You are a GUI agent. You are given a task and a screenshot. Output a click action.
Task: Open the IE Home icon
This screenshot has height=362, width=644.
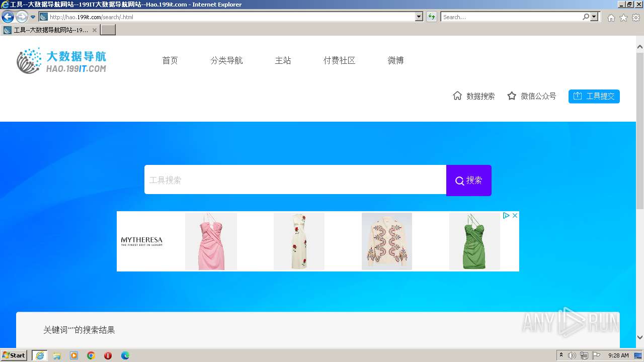click(x=611, y=18)
